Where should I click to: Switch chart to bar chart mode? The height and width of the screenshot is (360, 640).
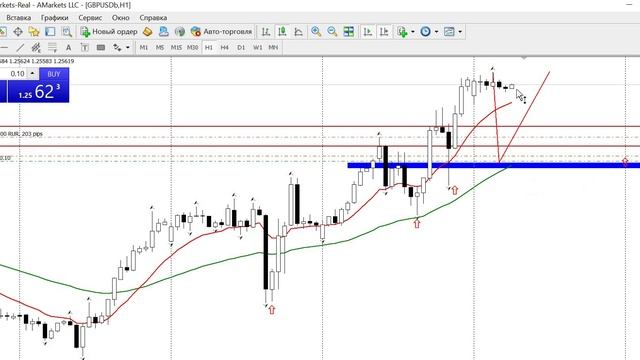(266, 32)
